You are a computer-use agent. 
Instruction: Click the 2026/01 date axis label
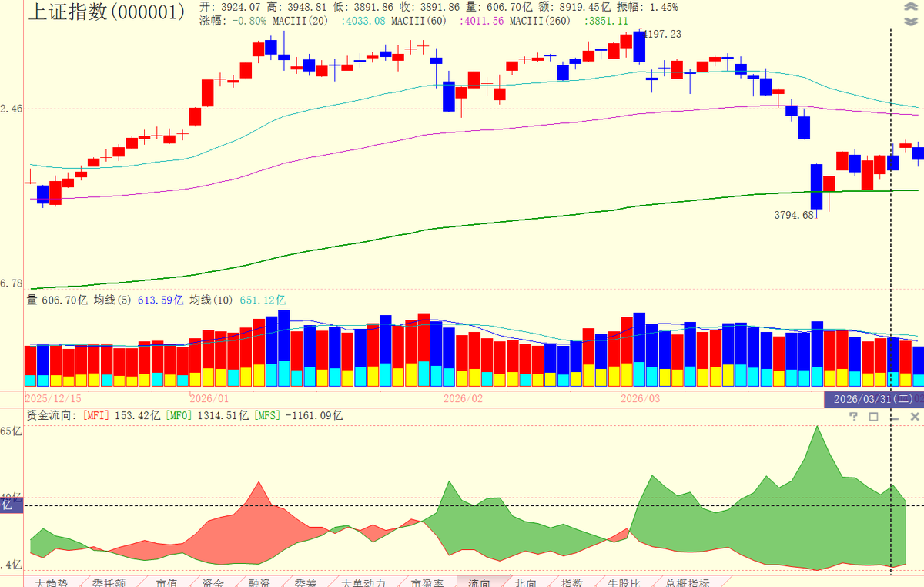point(209,399)
